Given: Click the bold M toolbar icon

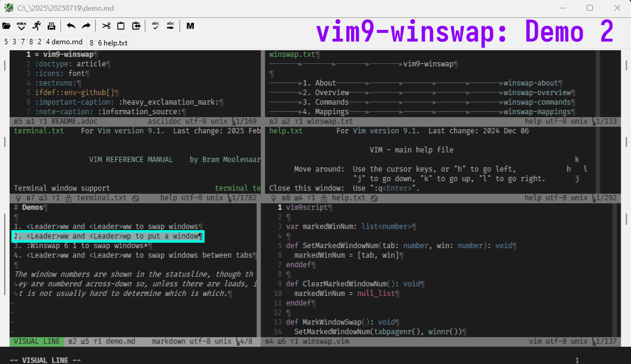Looking at the screenshot, I should point(190,26).
